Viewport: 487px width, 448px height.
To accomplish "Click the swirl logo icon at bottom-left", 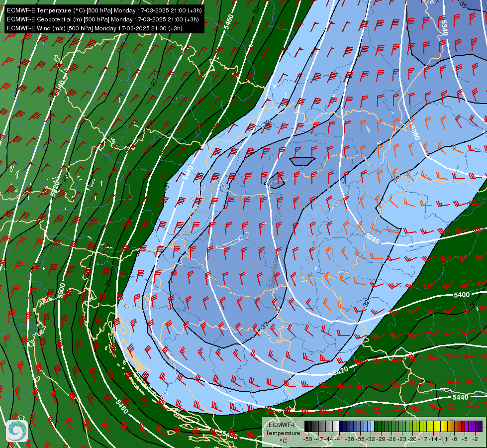I will pyautogui.click(x=17, y=431).
